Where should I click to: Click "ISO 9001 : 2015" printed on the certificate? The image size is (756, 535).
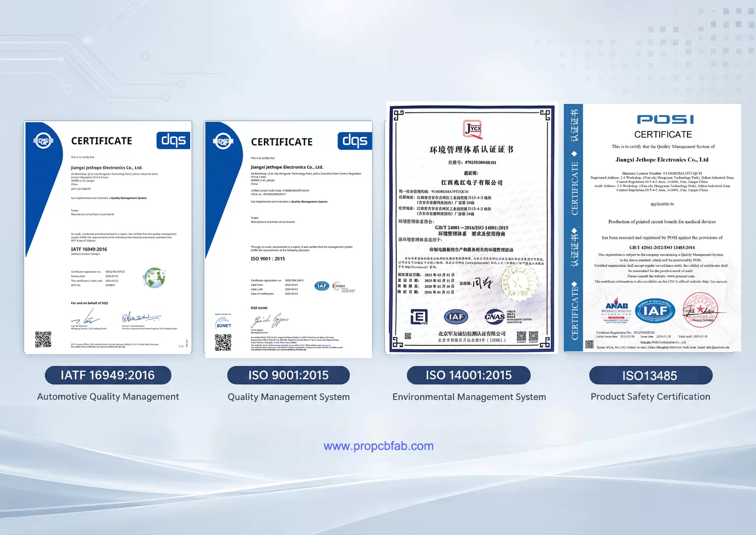pyautogui.click(x=268, y=259)
